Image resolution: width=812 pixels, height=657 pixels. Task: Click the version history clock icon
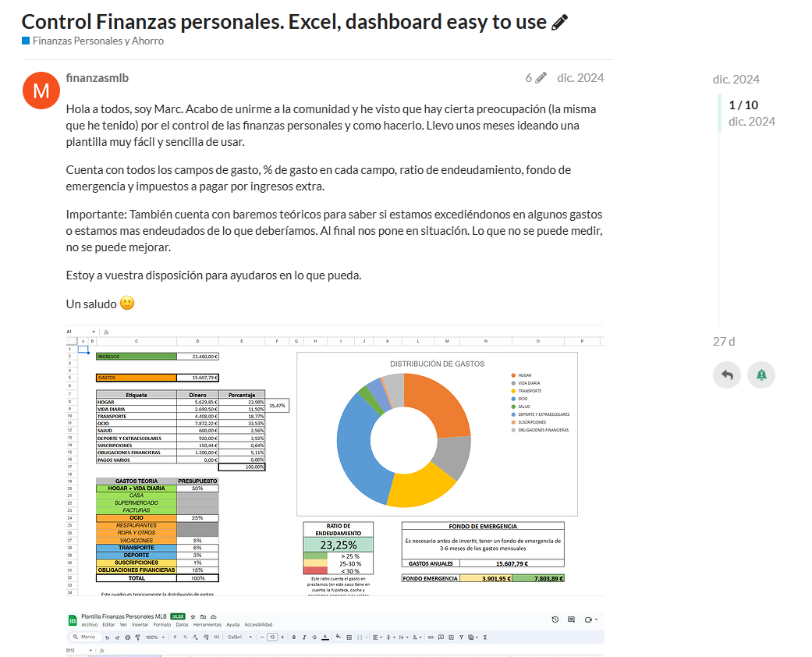click(x=555, y=620)
